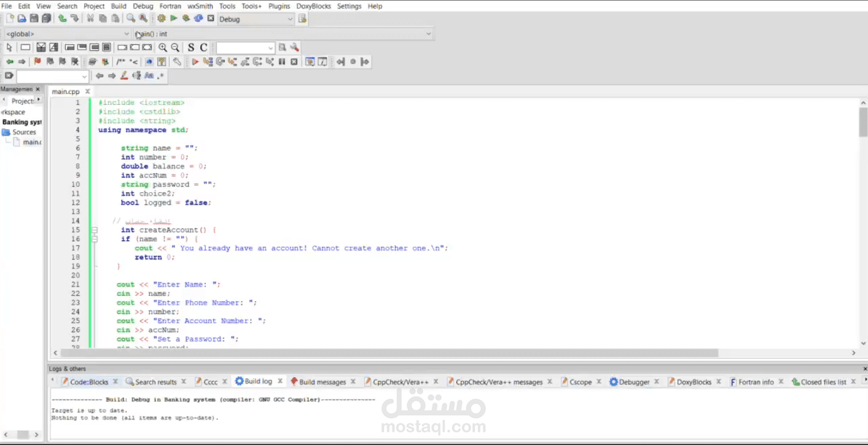868x445 pixels.
Task: Open the Debugging windows icon
Action: tap(310, 61)
